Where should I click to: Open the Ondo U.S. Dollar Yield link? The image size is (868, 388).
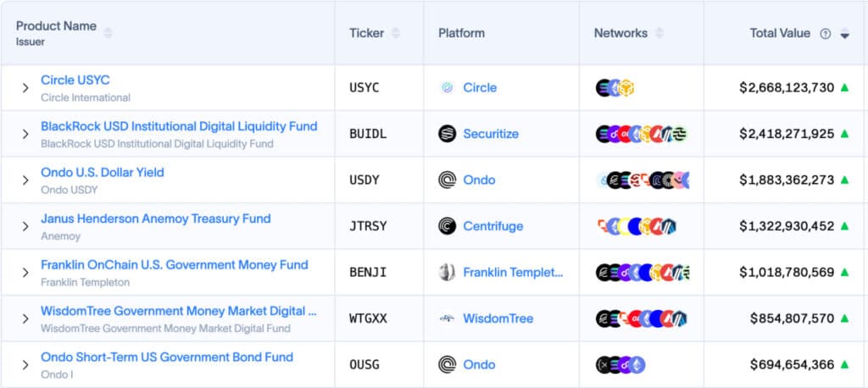click(103, 172)
